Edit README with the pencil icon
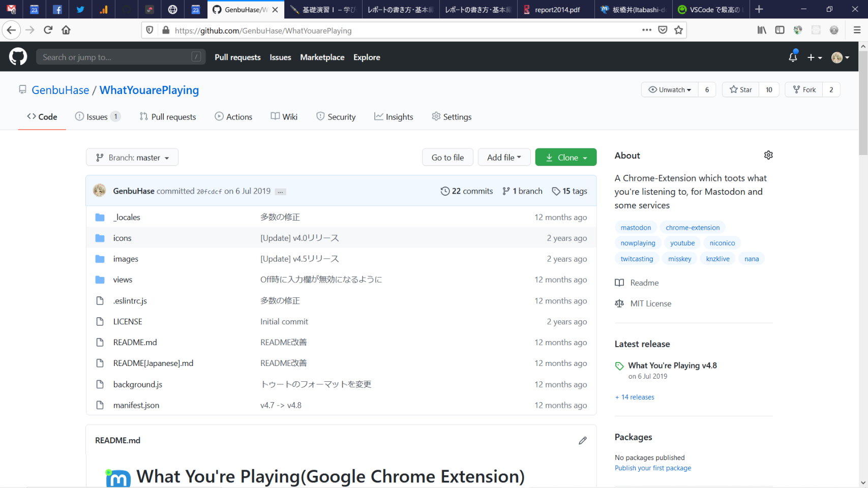Image resolution: width=868 pixels, height=488 pixels. click(582, 441)
